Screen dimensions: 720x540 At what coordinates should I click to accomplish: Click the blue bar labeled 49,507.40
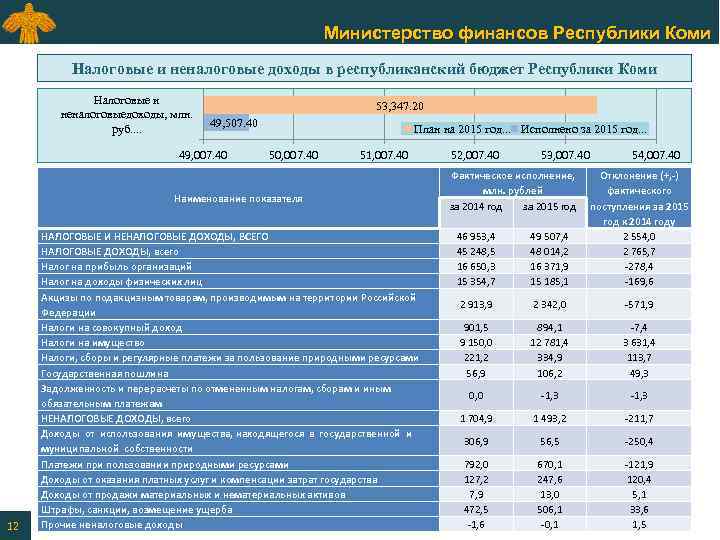[x=226, y=123]
